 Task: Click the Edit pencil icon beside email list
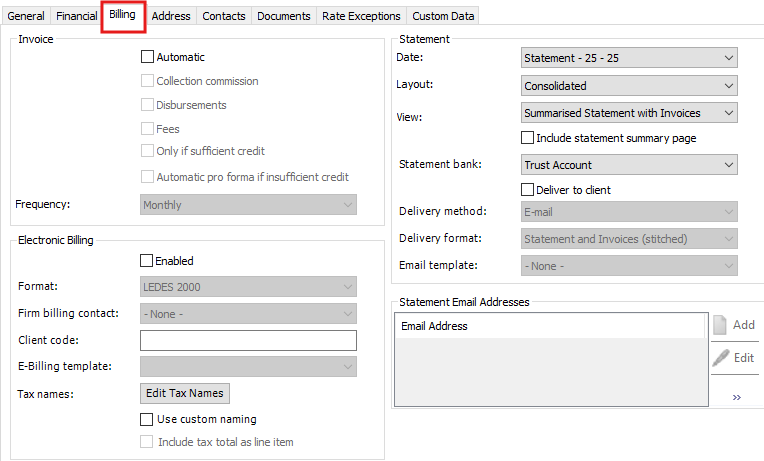[721, 358]
